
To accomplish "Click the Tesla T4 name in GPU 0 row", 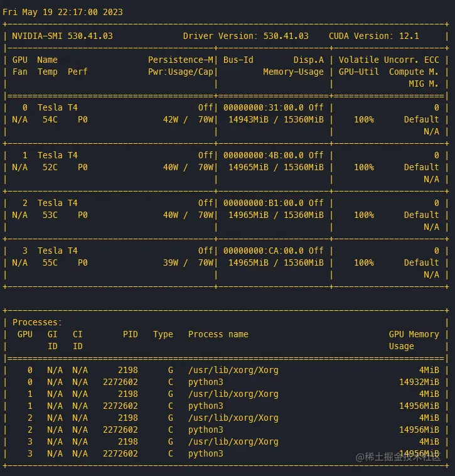I will point(57,107).
